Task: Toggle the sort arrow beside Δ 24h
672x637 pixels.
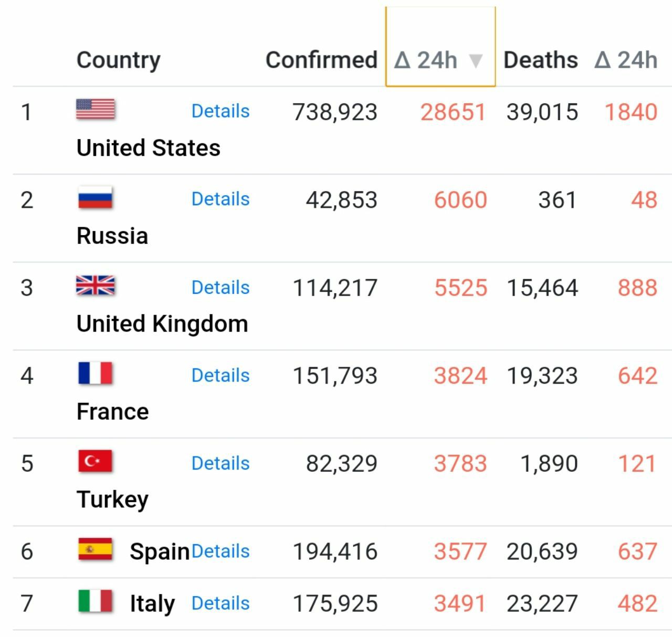Action: 476,61
